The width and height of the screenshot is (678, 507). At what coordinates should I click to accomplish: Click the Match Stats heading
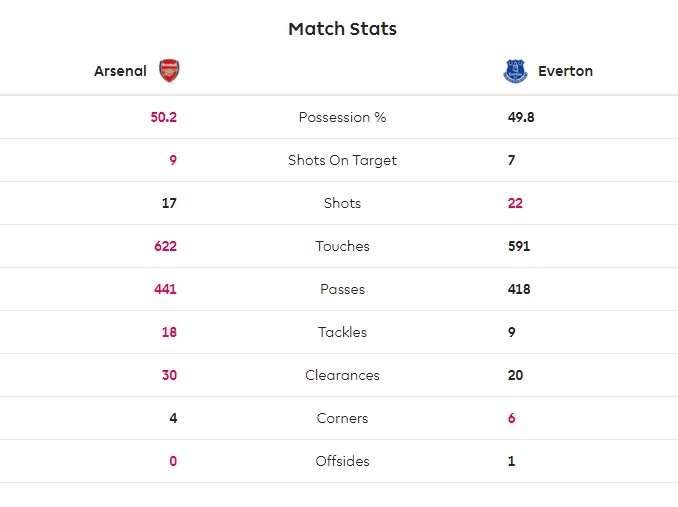[x=342, y=29]
